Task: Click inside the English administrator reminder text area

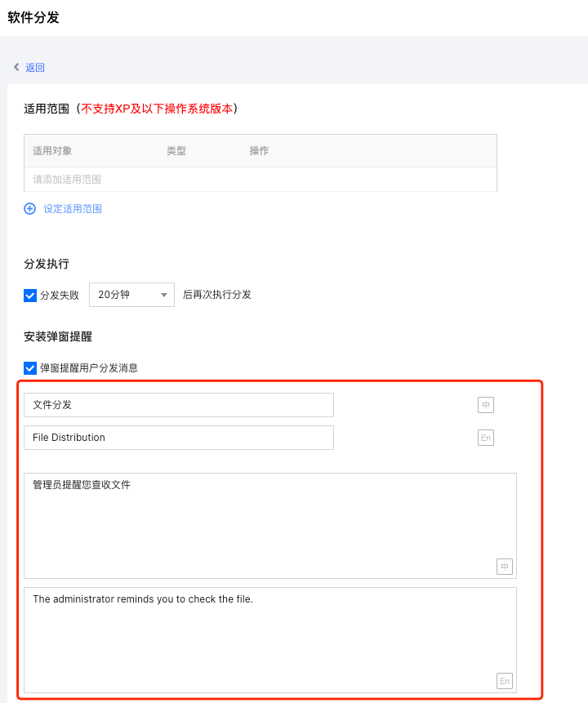Action: coord(270,640)
